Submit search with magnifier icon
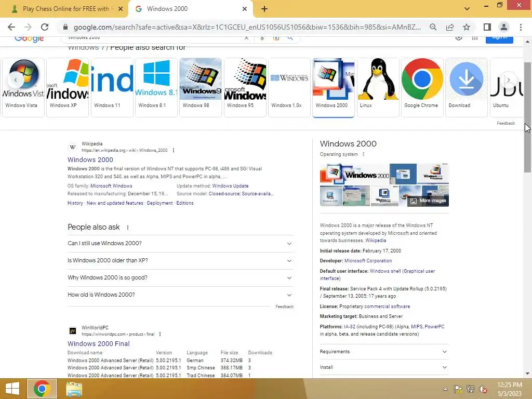The width and height of the screenshot is (532, 399). pos(290,38)
